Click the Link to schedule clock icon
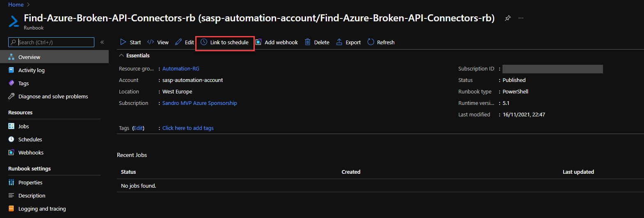This screenshot has height=218, width=644. [204, 42]
